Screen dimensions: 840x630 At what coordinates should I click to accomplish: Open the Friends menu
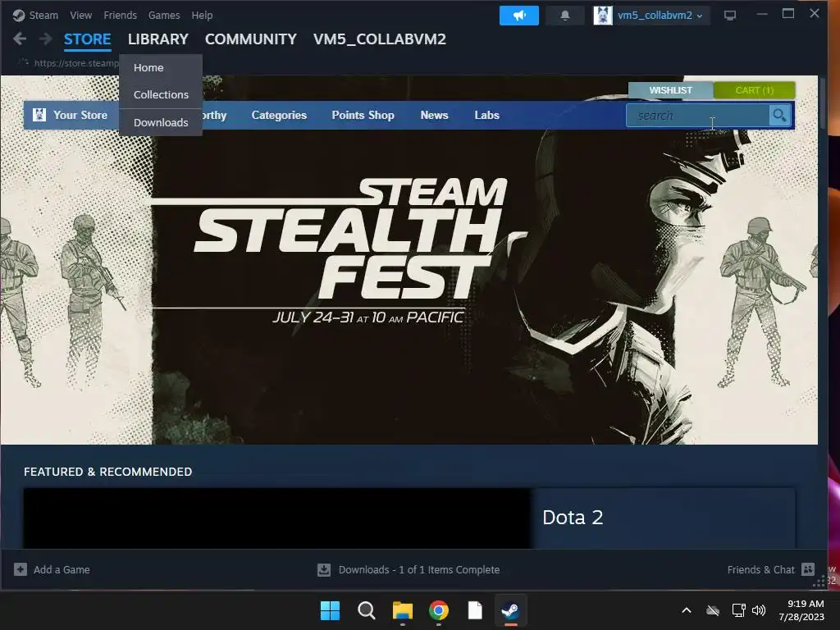[x=120, y=15]
